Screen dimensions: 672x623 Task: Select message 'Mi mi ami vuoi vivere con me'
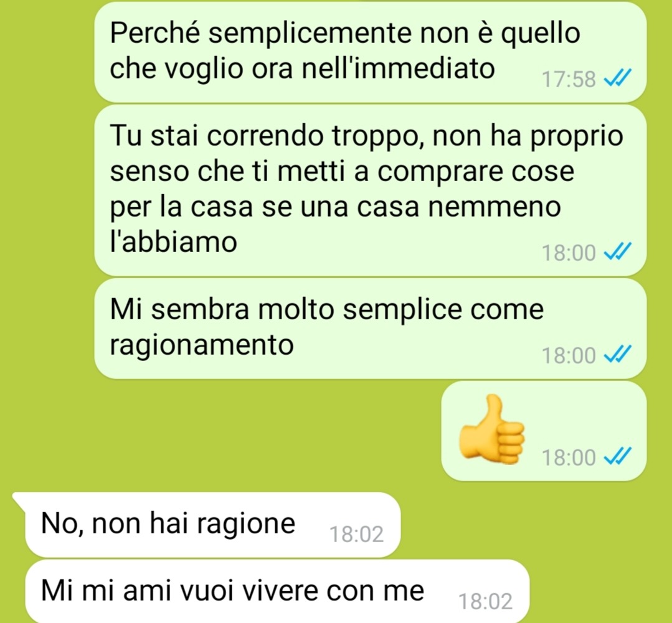(x=277, y=592)
